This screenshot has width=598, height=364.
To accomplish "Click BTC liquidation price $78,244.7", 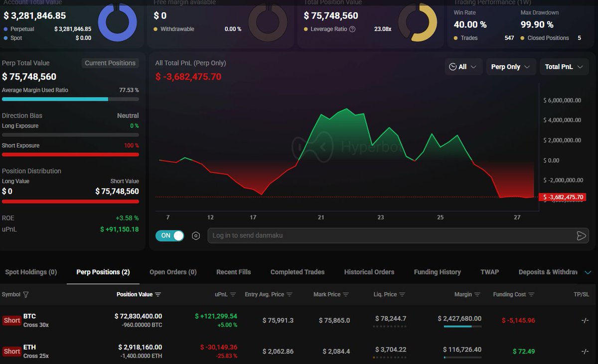I will (391, 319).
